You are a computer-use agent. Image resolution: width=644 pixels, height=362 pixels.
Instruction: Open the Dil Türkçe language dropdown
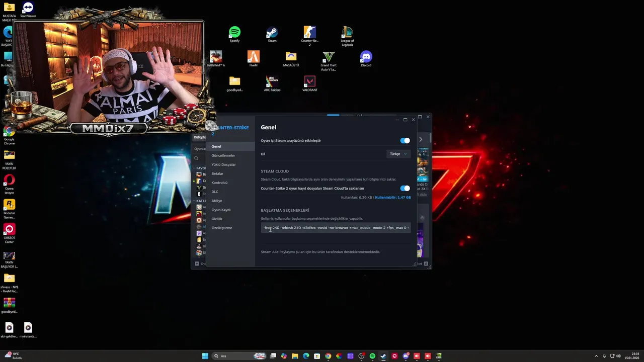(x=398, y=154)
